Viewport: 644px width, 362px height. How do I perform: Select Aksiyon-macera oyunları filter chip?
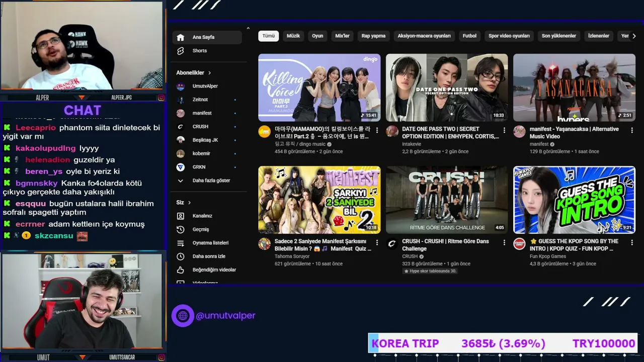tap(424, 36)
